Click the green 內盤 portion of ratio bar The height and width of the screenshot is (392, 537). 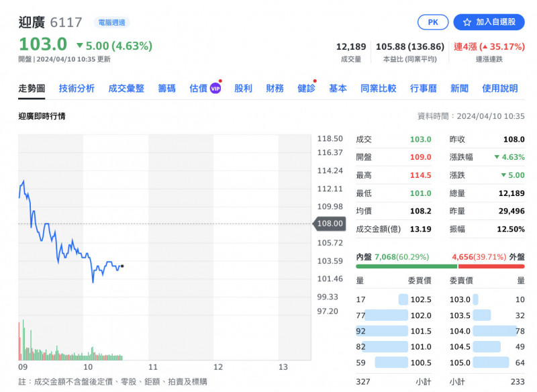tap(407, 266)
